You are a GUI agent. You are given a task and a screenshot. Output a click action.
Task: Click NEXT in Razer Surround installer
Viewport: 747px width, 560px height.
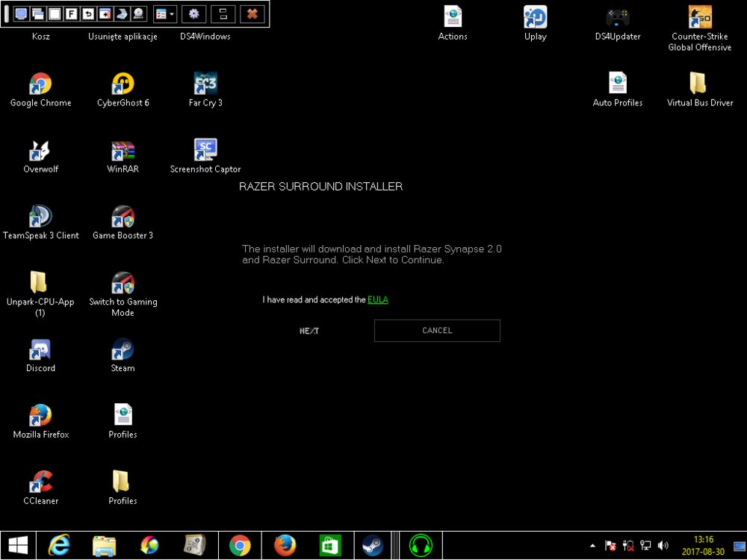(309, 331)
